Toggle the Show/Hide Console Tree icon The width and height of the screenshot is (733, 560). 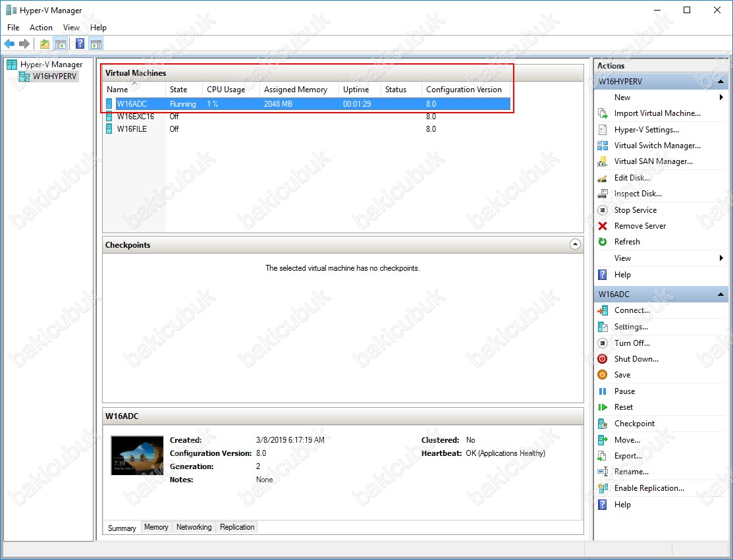[60, 44]
